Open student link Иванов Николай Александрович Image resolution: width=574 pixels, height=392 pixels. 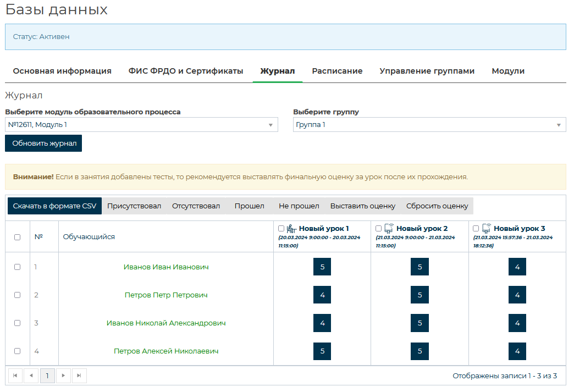[x=166, y=323]
